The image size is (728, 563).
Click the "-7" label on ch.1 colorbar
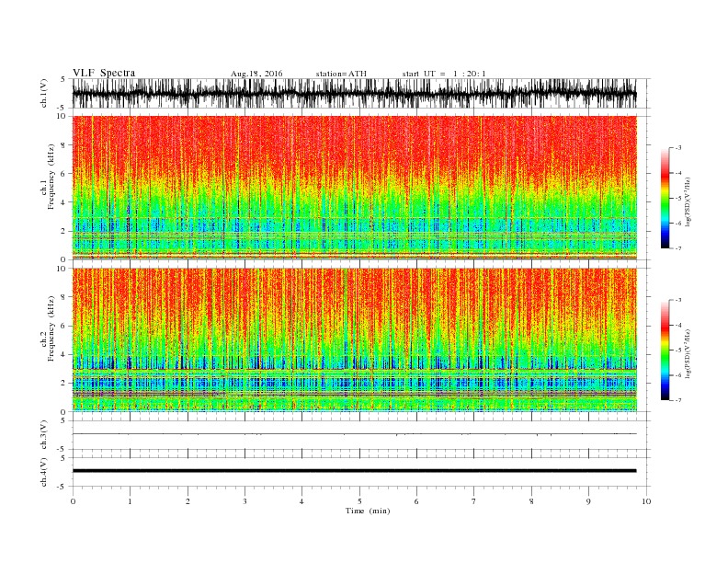click(678, 248)
